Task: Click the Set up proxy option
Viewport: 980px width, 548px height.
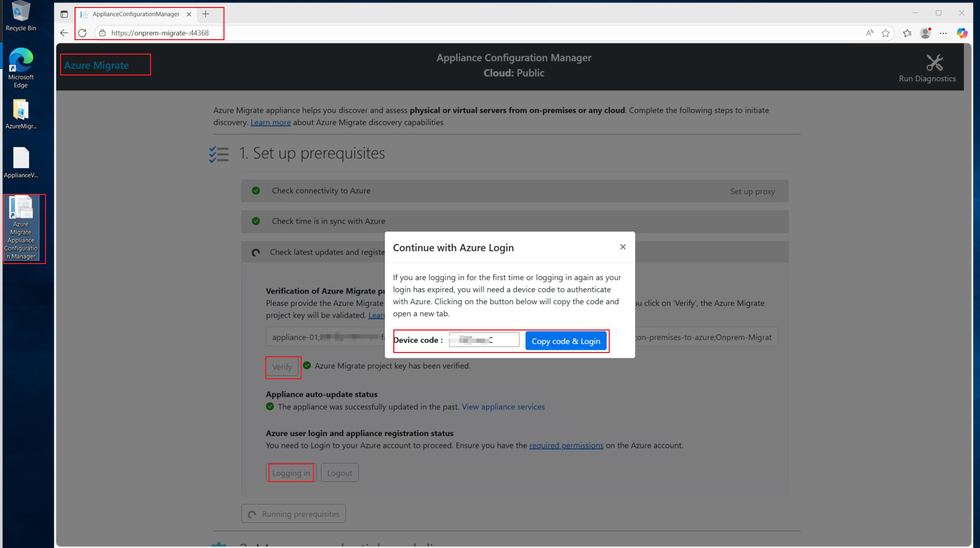Action: pyautogui.click(x=752, y=192)
